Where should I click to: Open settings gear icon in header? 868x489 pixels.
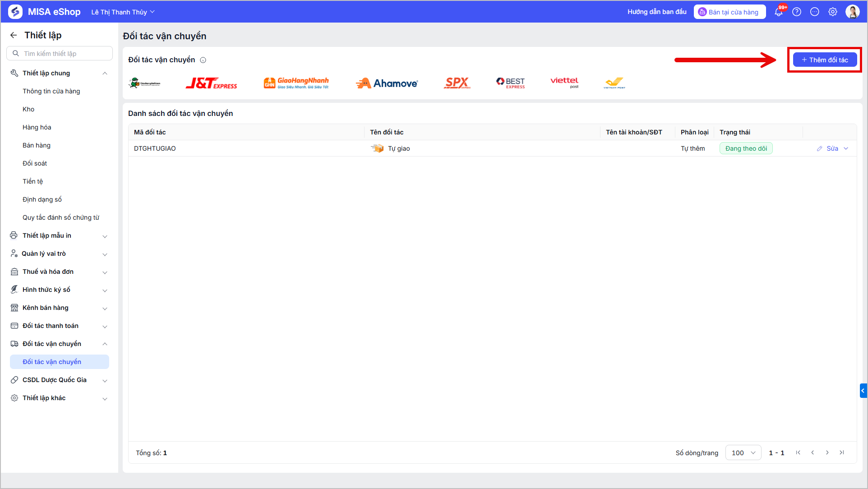(833, 12)
